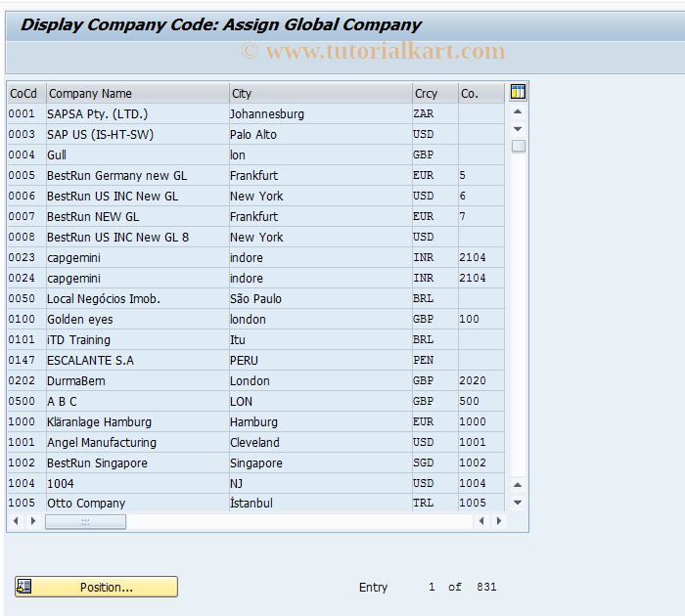
Task: Click the İstanbul city cell
Action: point(321,503)
